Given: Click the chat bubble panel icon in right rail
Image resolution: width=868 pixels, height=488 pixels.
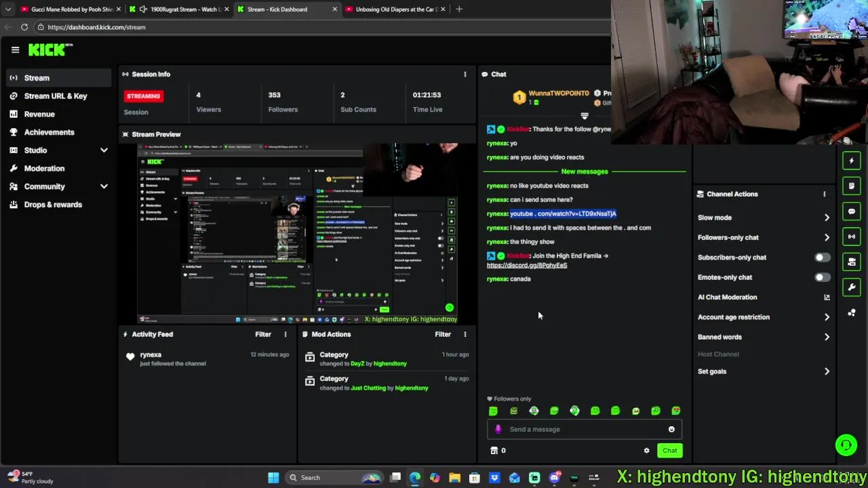Looking at the screenshot, I should (x=852, y=211).
